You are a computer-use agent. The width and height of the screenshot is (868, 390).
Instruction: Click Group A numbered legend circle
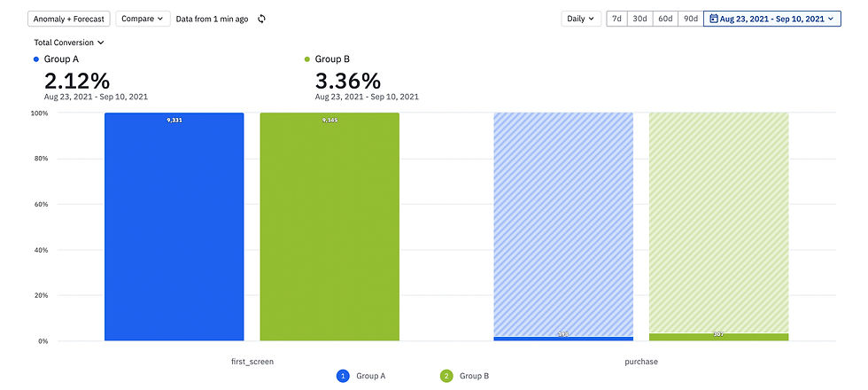click(x=343, y=376)
